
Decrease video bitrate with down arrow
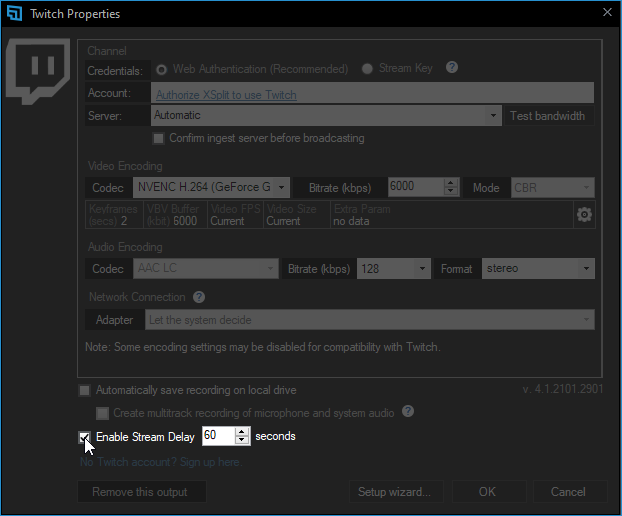[x=451, y=192]
